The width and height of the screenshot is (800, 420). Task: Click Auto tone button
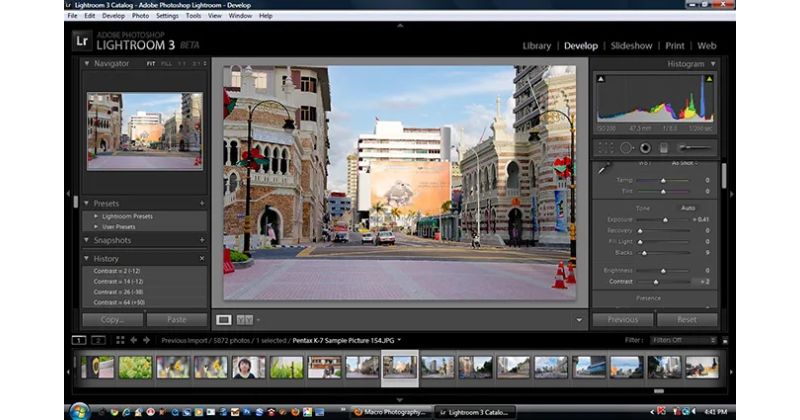point(688,208)
